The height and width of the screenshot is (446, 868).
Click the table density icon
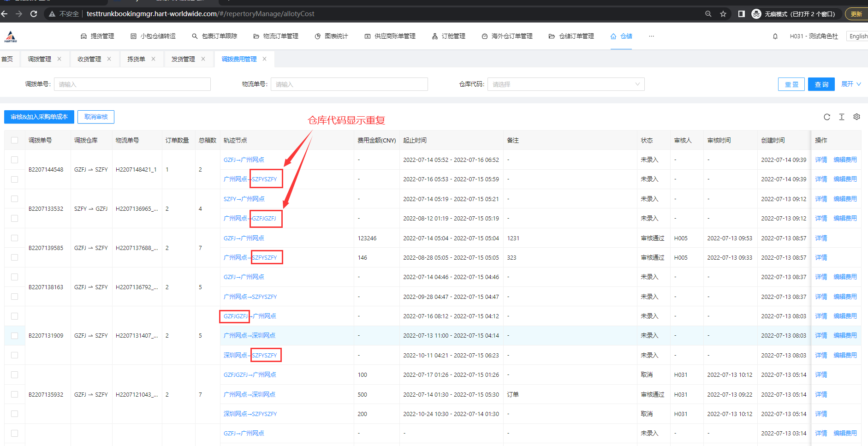click(x=842, y=117)
